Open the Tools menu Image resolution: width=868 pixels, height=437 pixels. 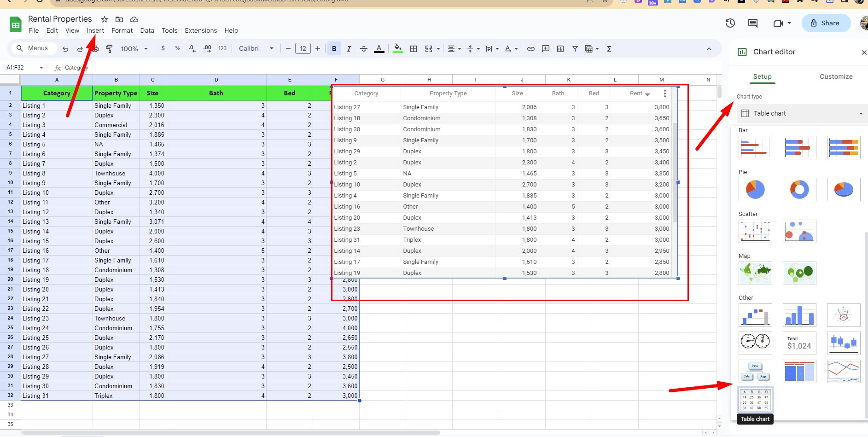[x=169, y=30]
